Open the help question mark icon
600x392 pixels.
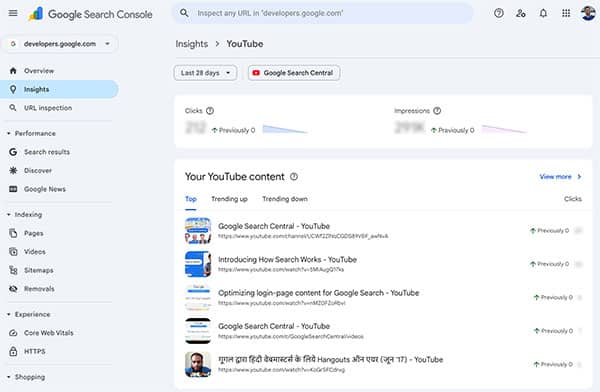click(499, 13)
